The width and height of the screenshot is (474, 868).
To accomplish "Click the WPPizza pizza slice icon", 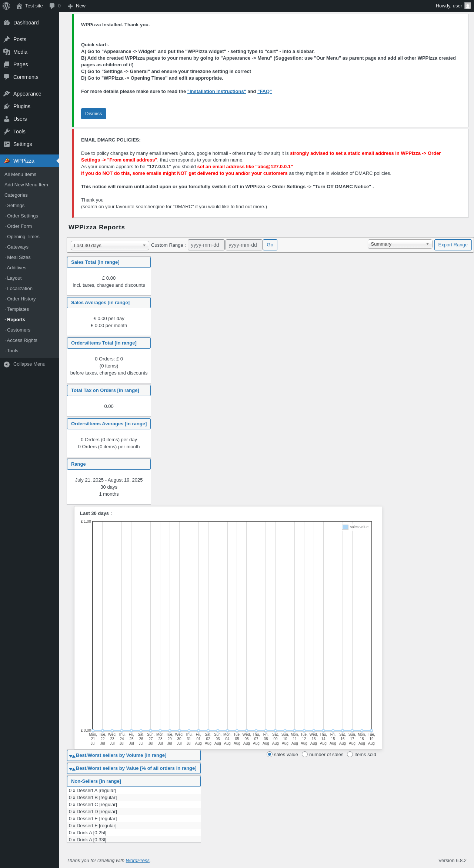I will [7, 161].
